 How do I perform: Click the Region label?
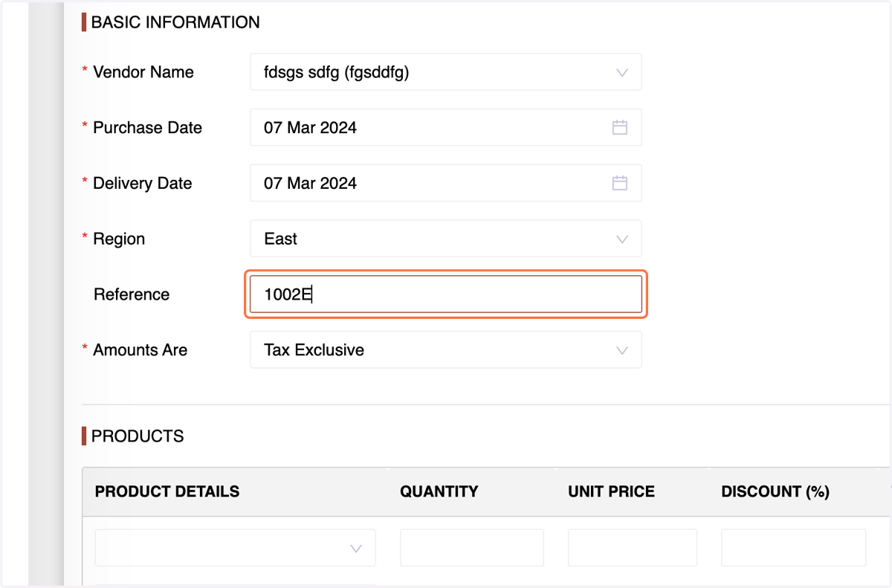(x=119, y=239)
